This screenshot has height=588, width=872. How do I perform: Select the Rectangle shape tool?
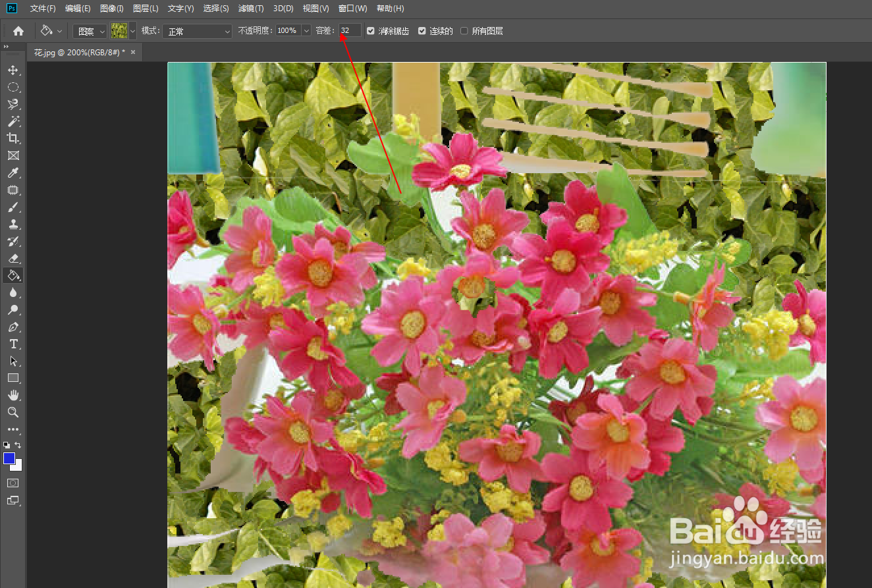[x=13, y=378]
